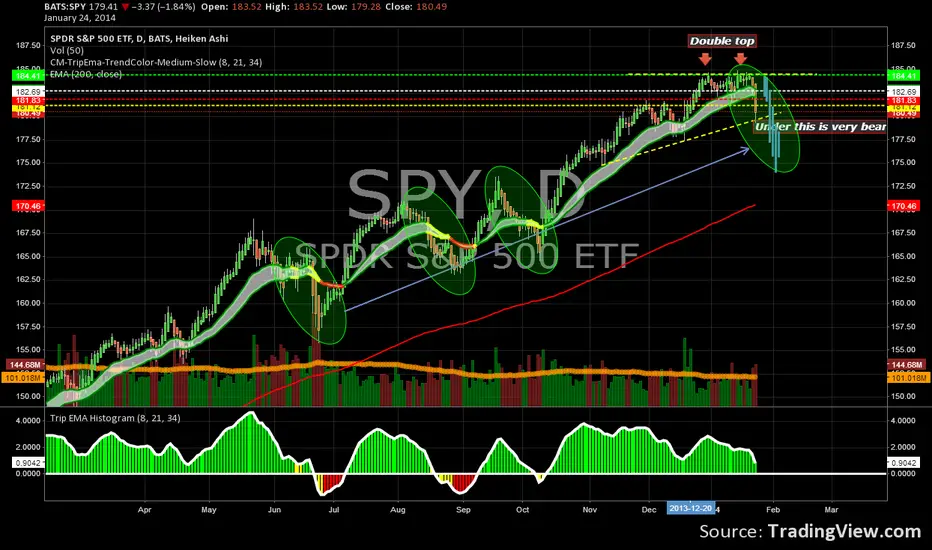Click white 182.69 tag on right price axis
Image resolution: width=932 pixels, height=550 pixels.
coord(903,92)
